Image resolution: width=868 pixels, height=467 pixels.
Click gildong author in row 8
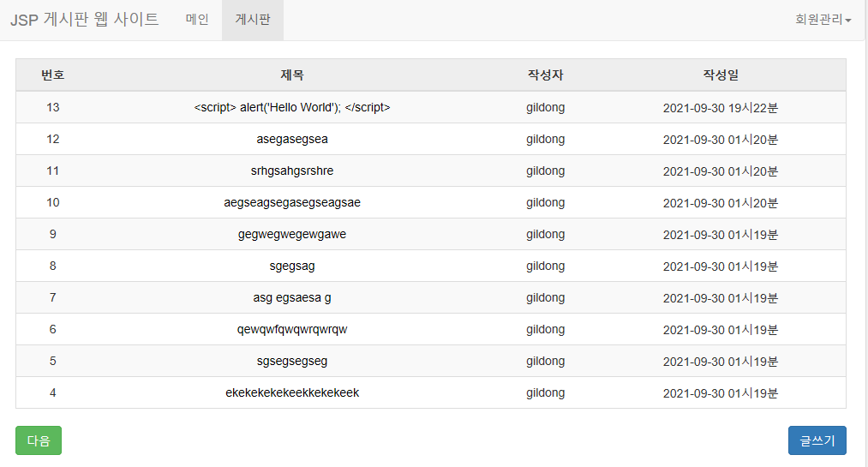click(x=545, y=266)
